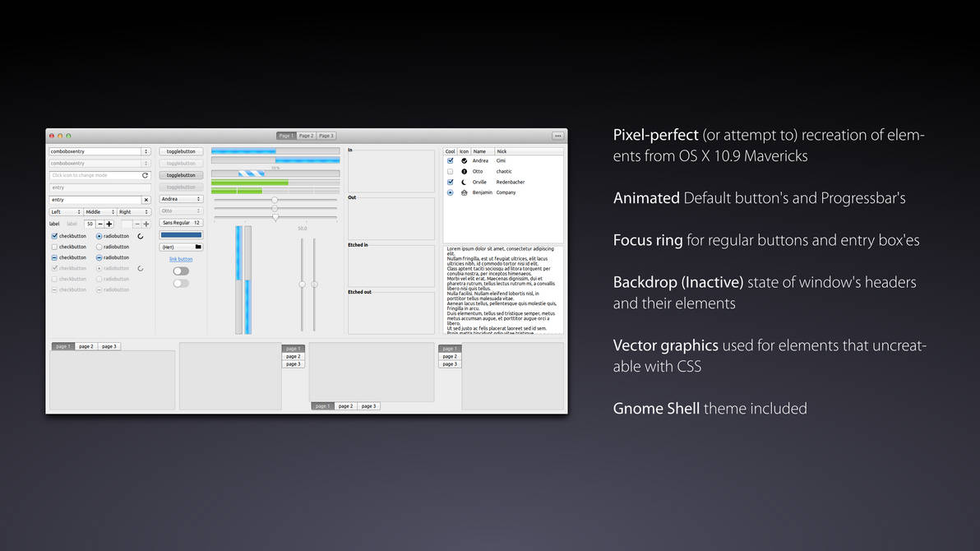This screenshot has width=980, height=551.
Task: Click the refresh icon in the mode entry
Action: (146, 176)
